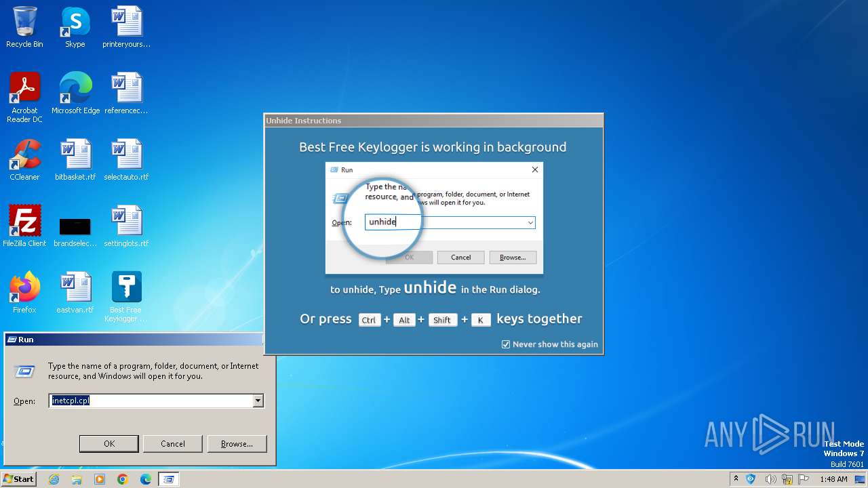868x488 pixels.
Task: Open Action Center flag tray icon
Action: 804,479
